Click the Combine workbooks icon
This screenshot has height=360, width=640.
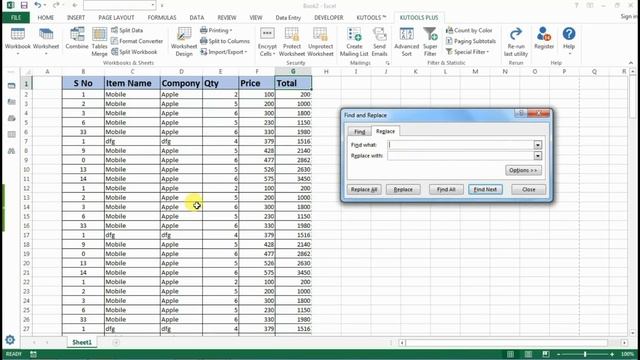click(77, 39)
